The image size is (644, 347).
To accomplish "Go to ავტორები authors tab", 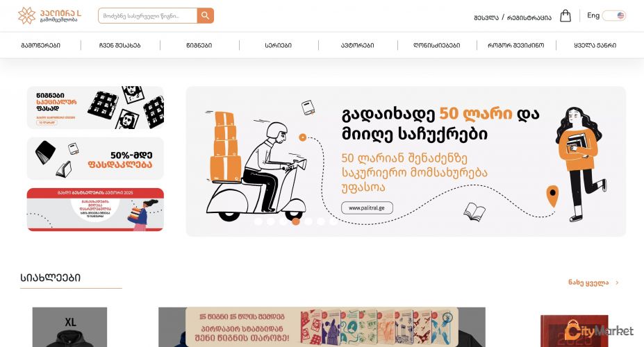I will [x=358, y=45].
